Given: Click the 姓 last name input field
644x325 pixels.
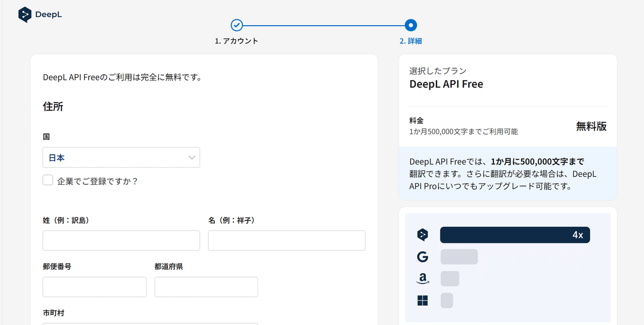Looking at the screenshot, I should [121, 240].
